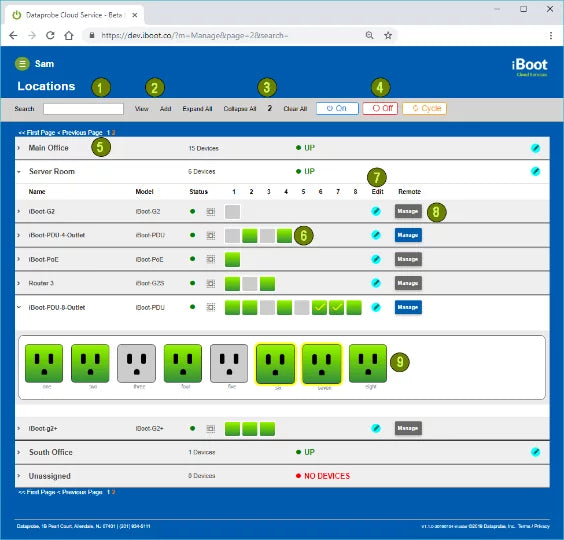The height and width of the screenshot is (540, 564).
Task: Edit the Main Office location
Action: coord(535,148)
